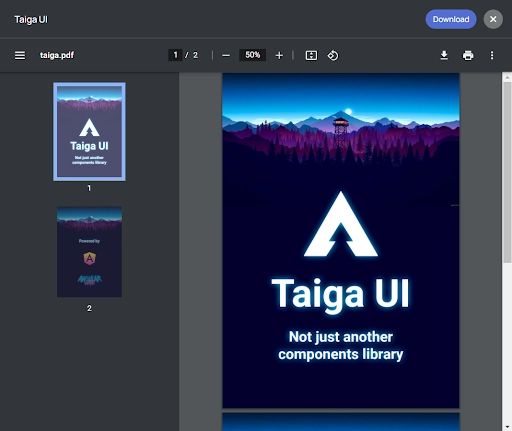Click the fit to page icon
The height and width of the screenshot is (431, 512).
coord(311,55)
